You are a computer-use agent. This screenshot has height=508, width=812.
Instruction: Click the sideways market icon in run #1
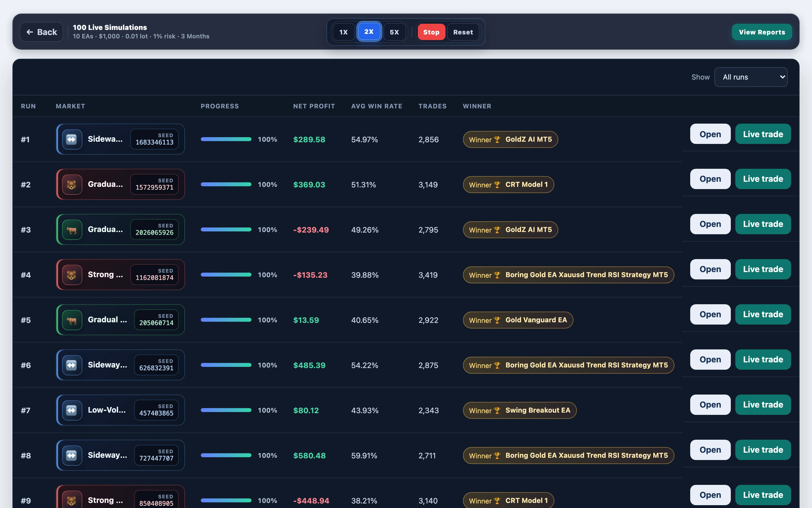72,139
